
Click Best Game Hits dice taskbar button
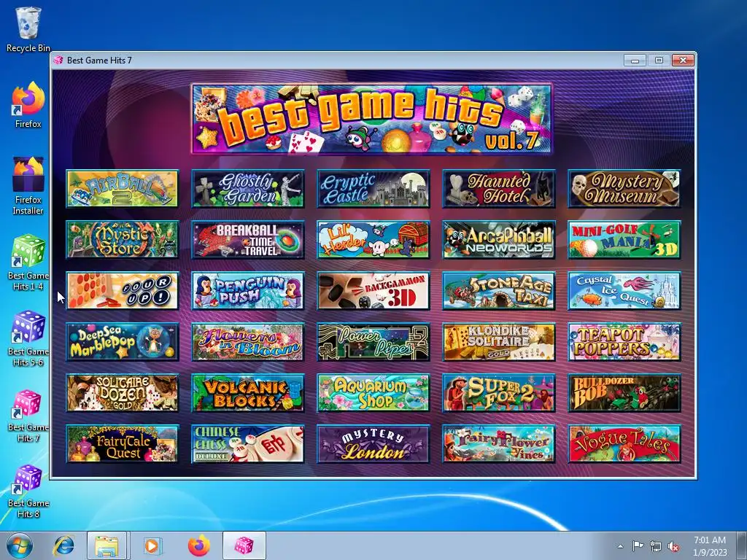[244, 545]
